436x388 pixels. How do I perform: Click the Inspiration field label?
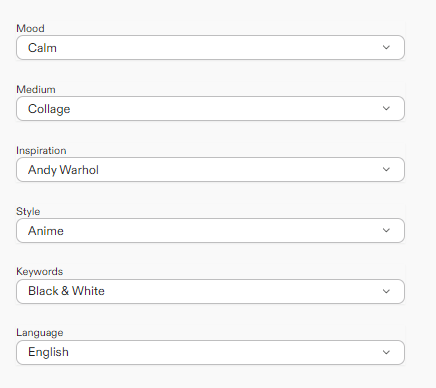click(x=41, y=150)
